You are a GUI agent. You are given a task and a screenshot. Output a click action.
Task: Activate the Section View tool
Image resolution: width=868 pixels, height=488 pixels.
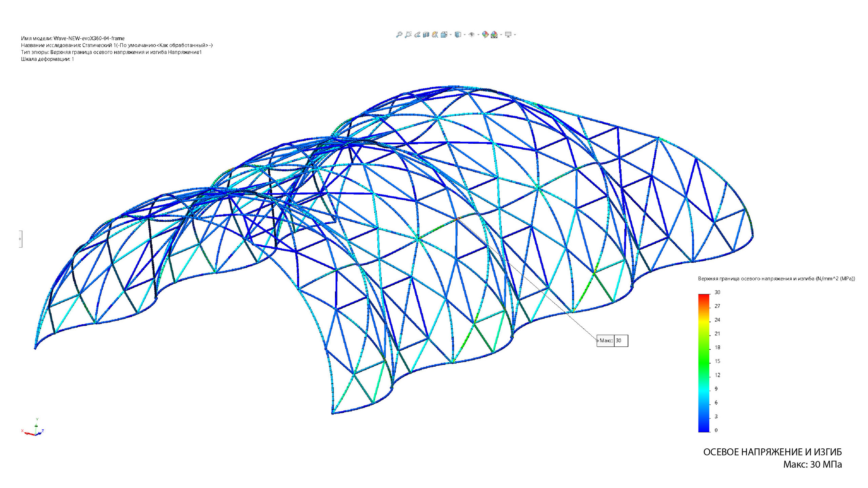[426, 35]
